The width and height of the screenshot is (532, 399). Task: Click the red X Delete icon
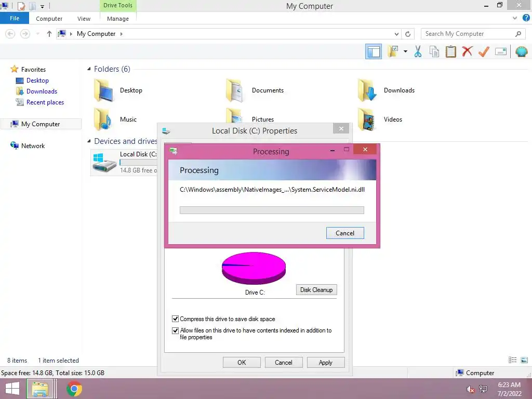coord(467,51)
